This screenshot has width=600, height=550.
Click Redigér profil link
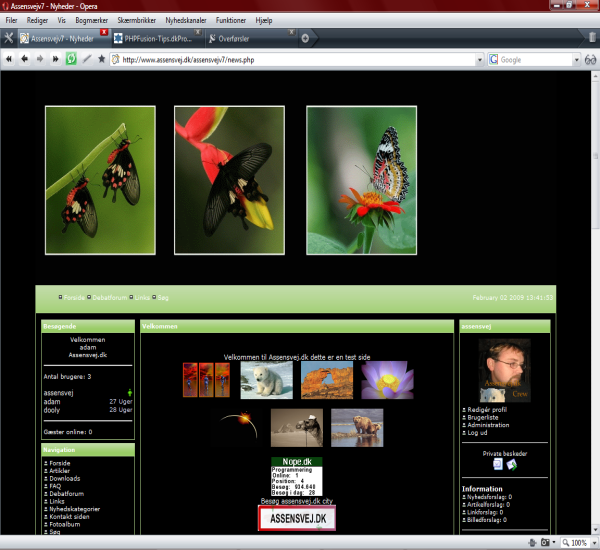coord(487,410)
